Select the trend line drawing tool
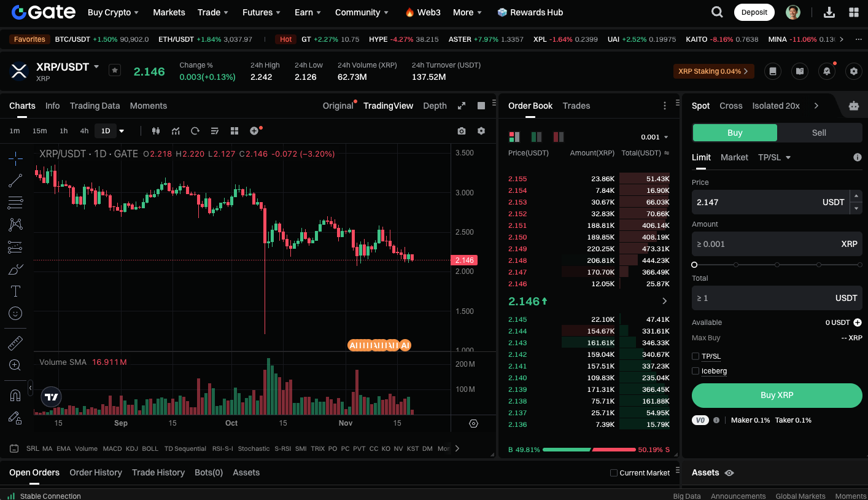This screenshot has width=868, height=500. pos(15,181)
